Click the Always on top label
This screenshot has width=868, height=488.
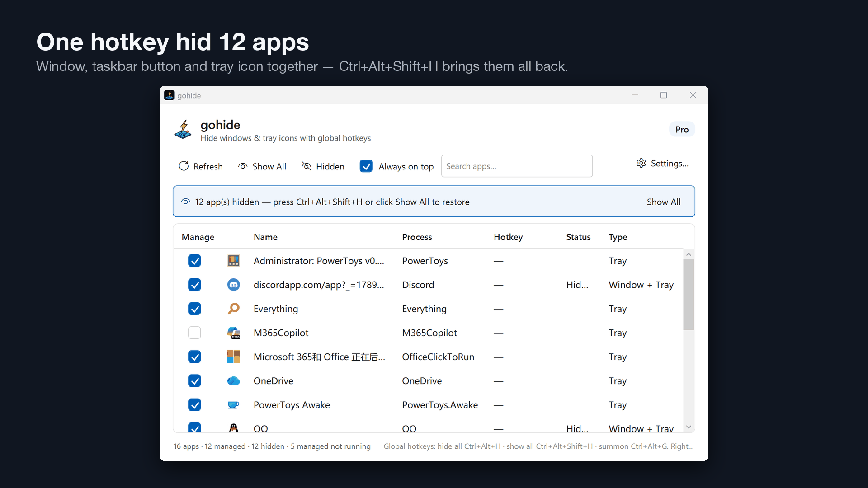click(406, 166)
